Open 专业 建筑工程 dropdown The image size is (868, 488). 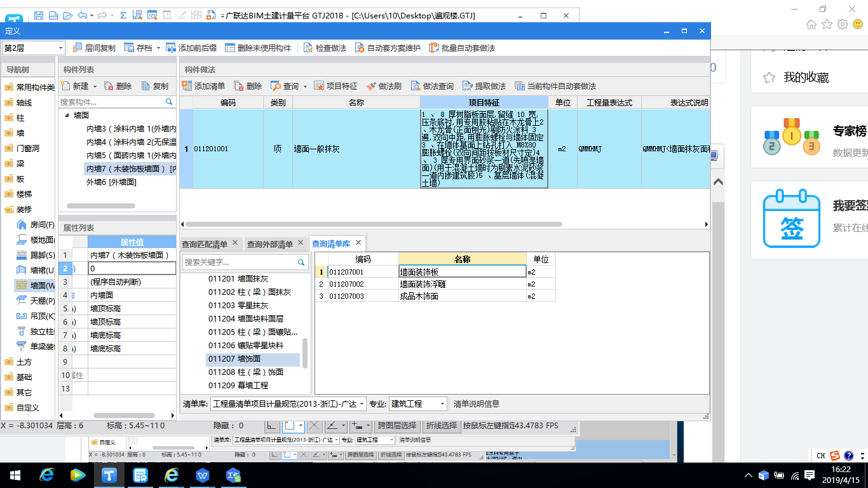418,403
